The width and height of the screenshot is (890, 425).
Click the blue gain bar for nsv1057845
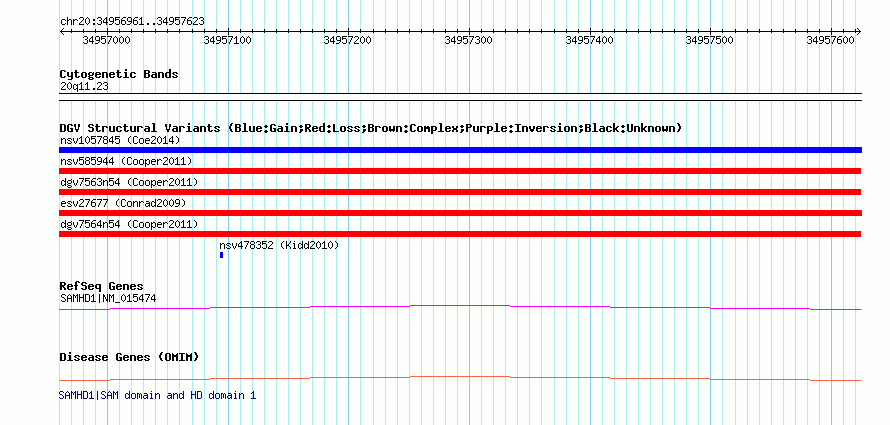pos(460,150)
